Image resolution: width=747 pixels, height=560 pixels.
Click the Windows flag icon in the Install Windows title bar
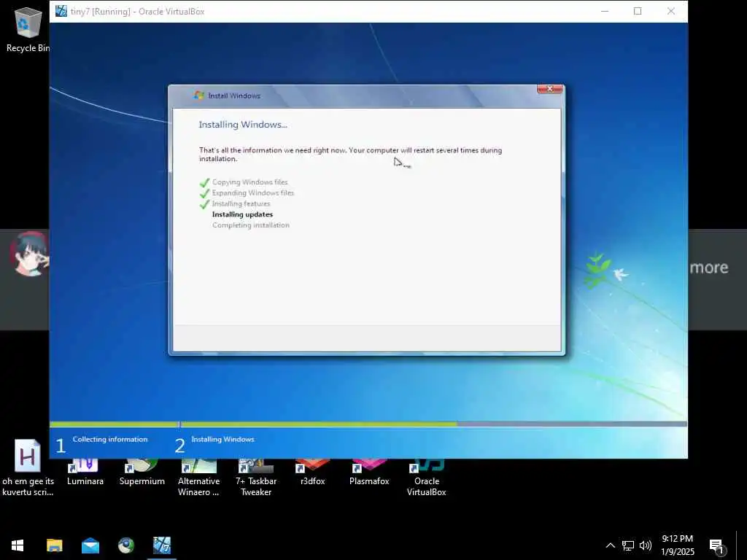click(x=199, y=96)
